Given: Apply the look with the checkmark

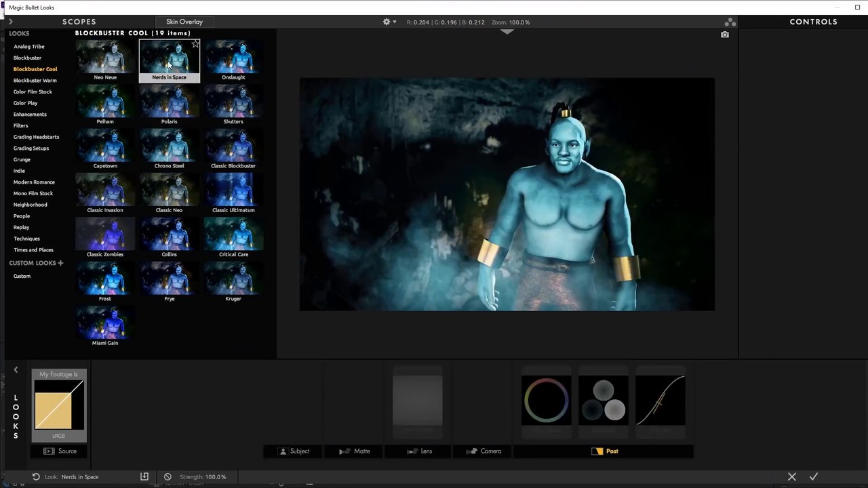Looking at the screenshot, I should click(x=814, y=476).
